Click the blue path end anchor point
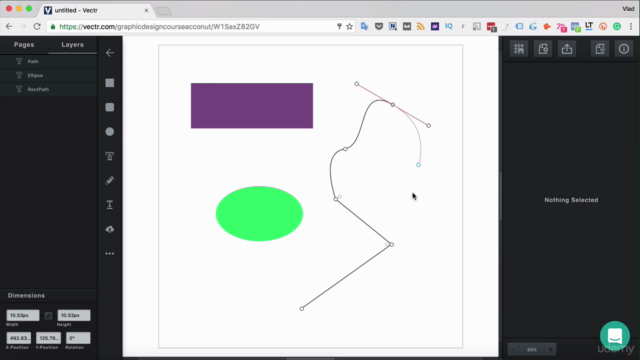This screenshot has width=640, height=360. point(418,165)
